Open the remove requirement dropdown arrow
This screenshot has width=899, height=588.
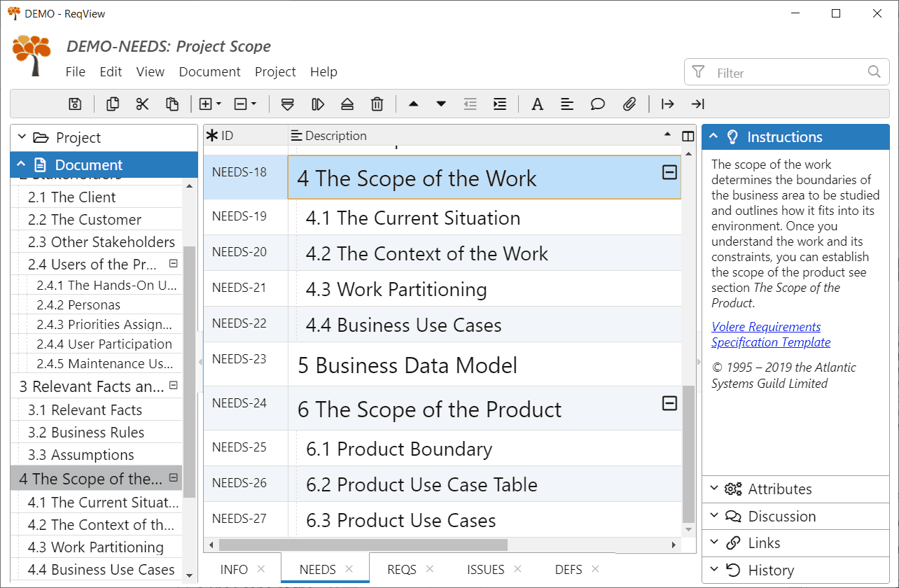point(253,104)
